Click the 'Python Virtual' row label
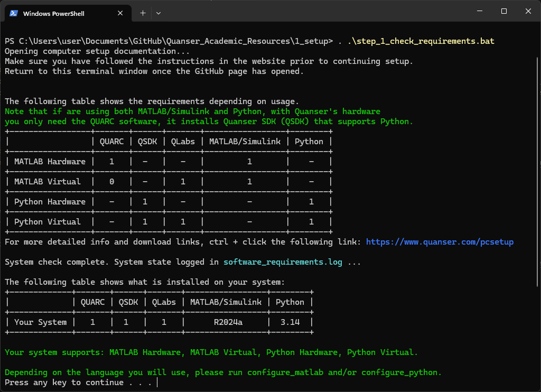This screenshot has width=541, height=392. pos(47,221)
